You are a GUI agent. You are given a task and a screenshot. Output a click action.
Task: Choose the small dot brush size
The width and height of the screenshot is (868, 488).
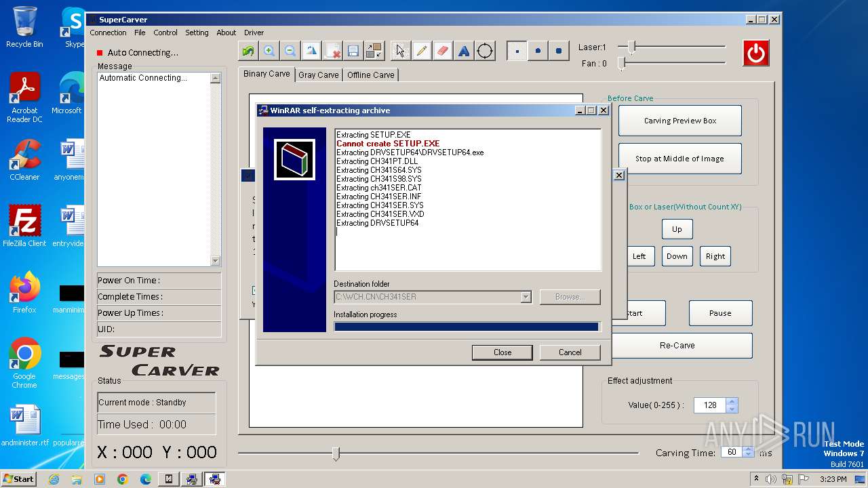(x=517, y=51)
